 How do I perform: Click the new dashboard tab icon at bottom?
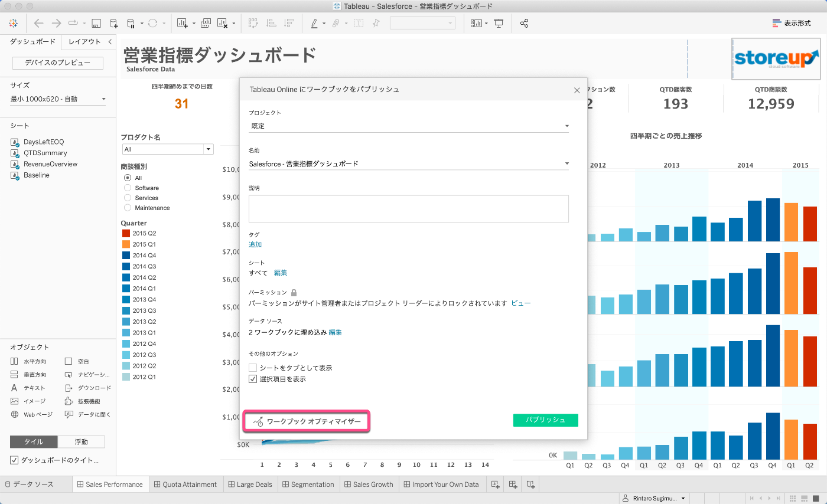[x=513, y=485]
